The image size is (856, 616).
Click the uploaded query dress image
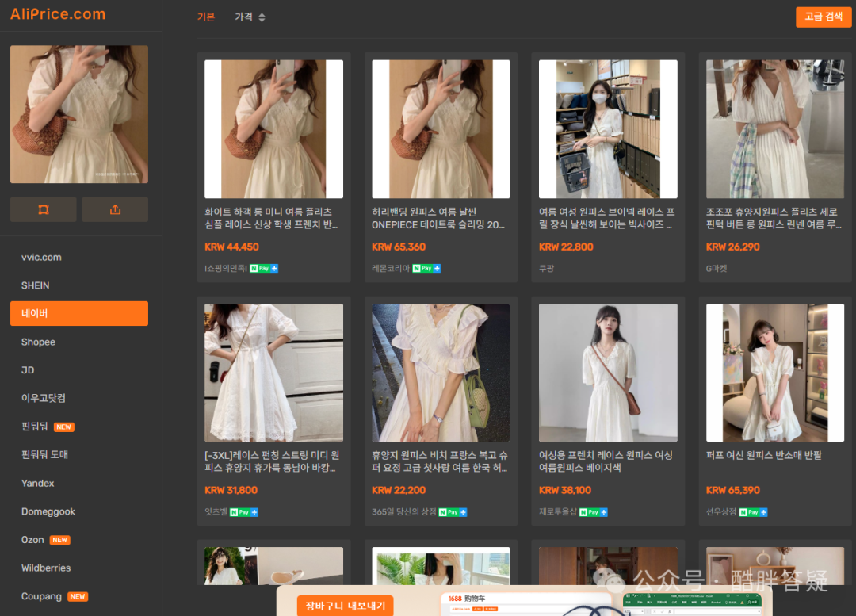(79, 114)
